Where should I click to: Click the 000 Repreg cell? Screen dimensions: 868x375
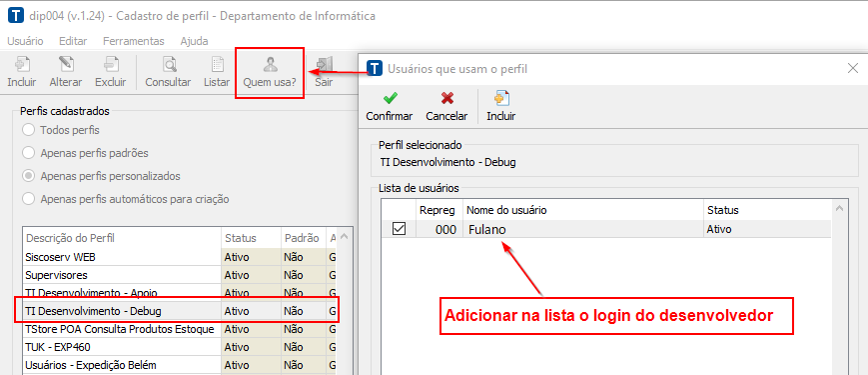(439, 229)
